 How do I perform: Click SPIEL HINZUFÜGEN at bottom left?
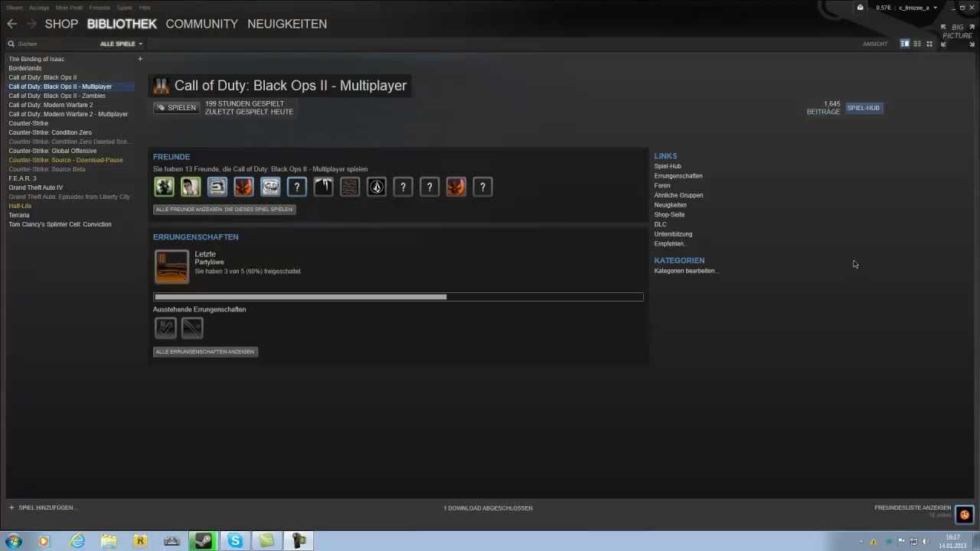pos(43,507)
